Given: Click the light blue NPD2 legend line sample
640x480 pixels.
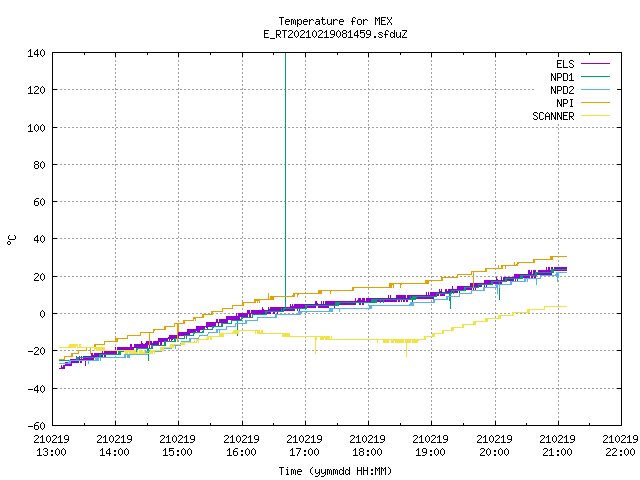Looking at the screenshot, I should coord(595,89).
